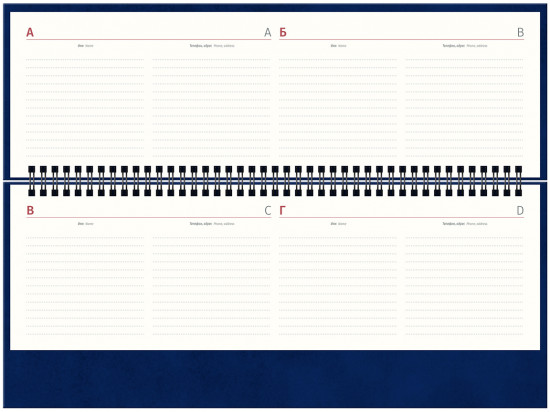Select the red Cyrillic letter В heading
Viewport: 550px width, 412px height.
[30, 210]
